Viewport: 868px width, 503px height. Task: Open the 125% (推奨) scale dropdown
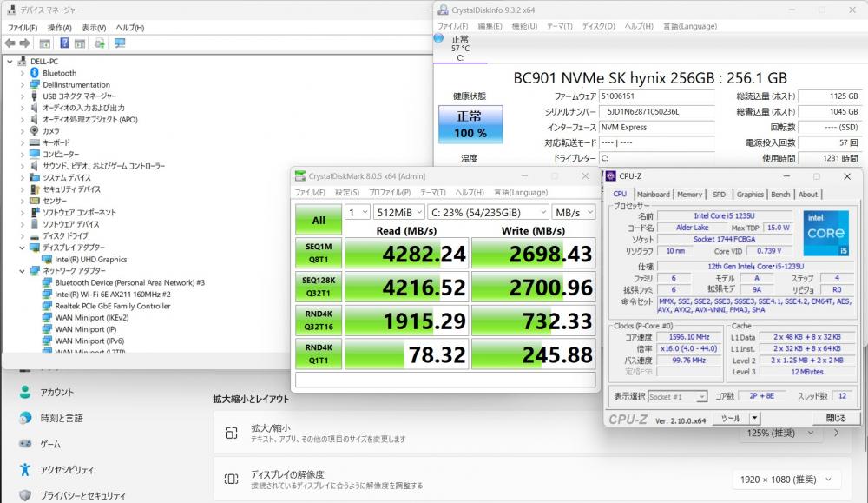pos(780,434)
